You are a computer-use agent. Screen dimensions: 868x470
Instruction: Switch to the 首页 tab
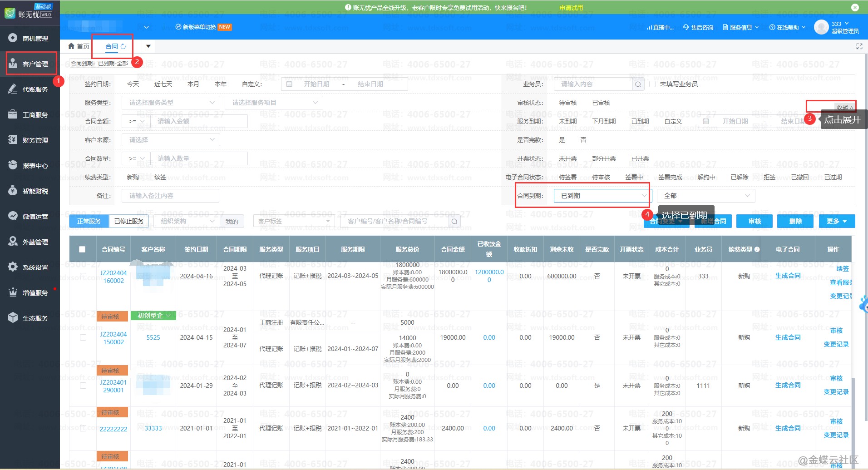79,46
